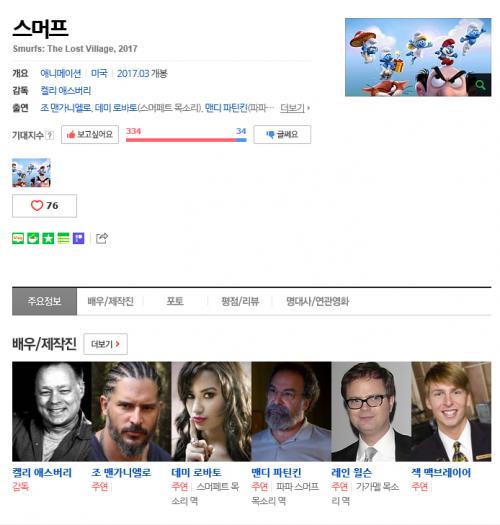Click the Naver blog share icon

pyautogui.click(x=18, y=238)
